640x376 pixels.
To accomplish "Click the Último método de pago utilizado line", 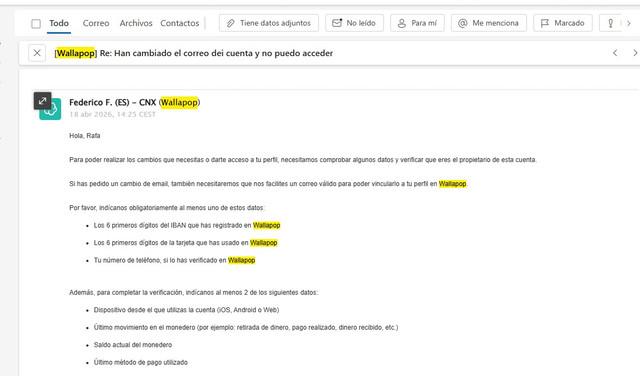I will 141,363.
